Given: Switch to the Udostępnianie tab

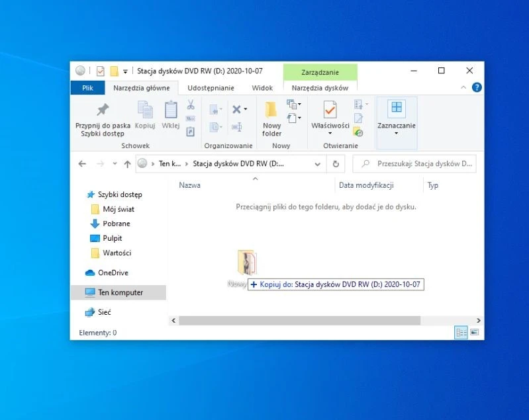Looking at the screenshot, I should (x=210, y=87).
